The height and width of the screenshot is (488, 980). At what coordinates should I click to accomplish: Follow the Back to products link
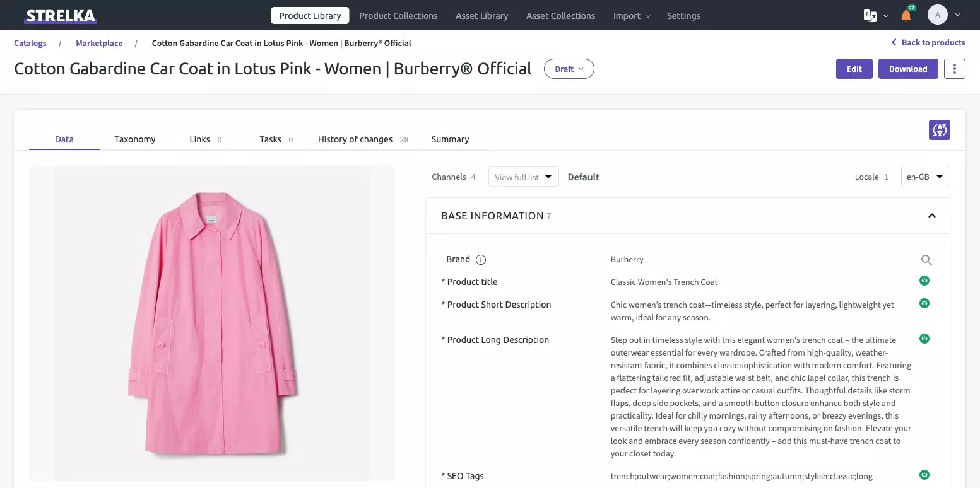click(933, 42)
